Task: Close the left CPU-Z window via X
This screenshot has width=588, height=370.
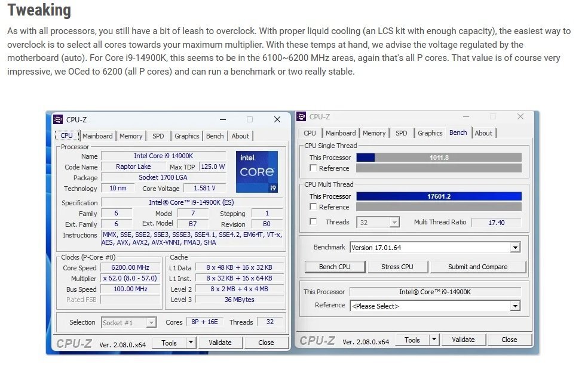Action: pos(277,119)
